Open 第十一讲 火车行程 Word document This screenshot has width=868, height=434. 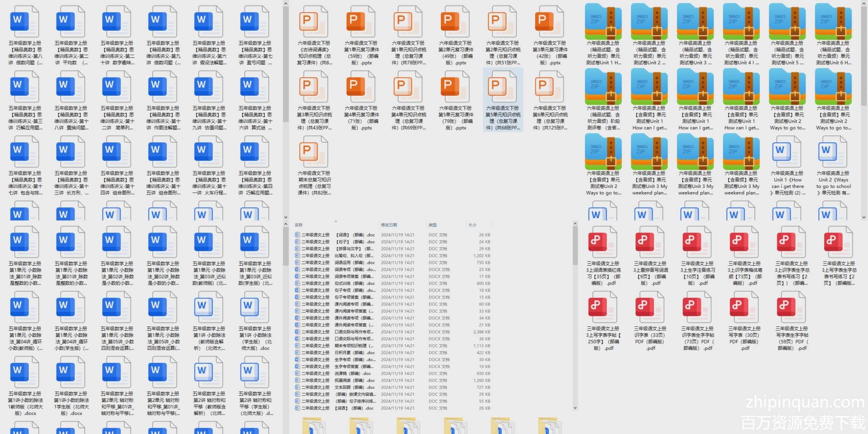[x=209, y=153]
